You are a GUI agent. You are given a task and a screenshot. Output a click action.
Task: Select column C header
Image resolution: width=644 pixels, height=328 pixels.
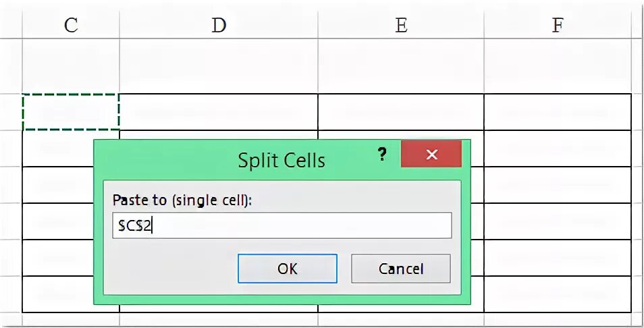[x=70, y=26]
